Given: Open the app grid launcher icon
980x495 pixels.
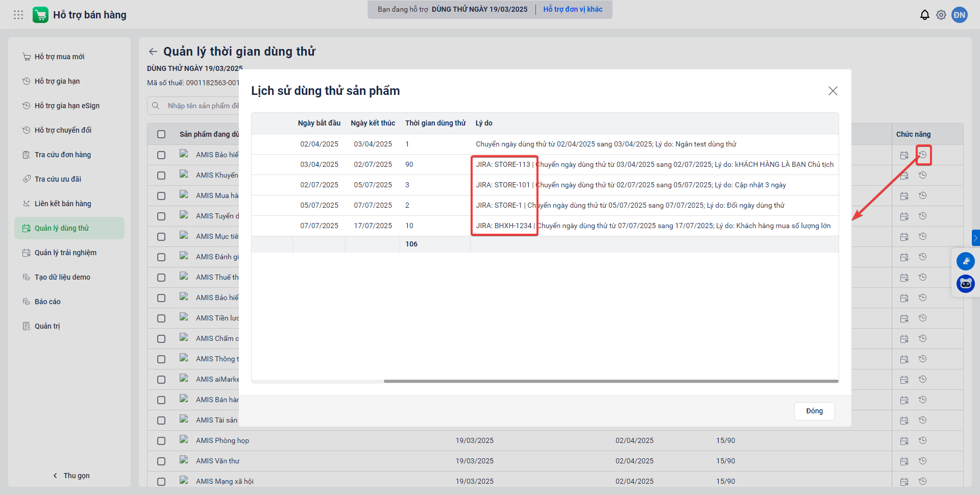Looking at the screenshot, I should [18, 15].
